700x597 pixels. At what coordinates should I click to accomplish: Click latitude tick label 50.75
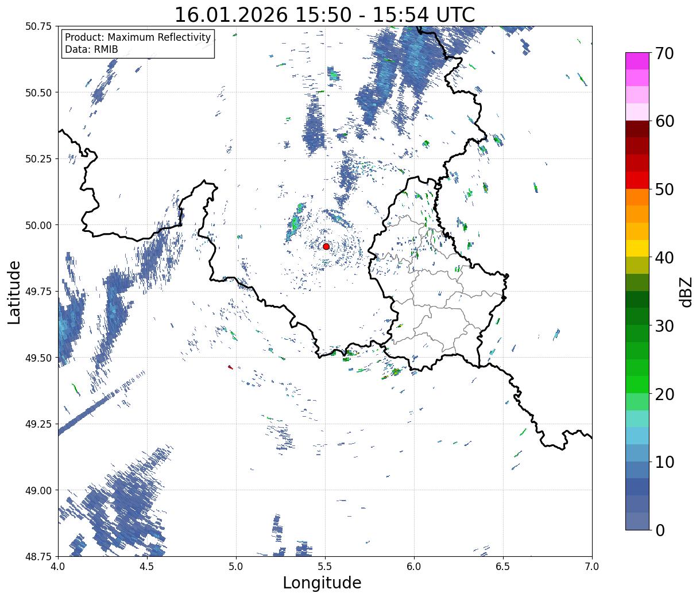38,26
